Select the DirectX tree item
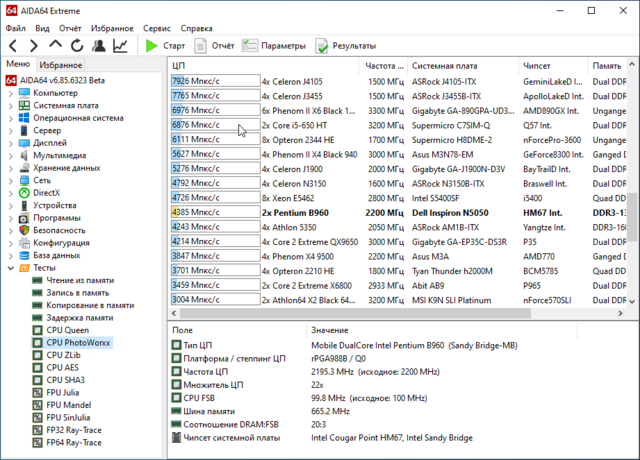Image resolution: width=640 pixels, height=460 pixels. click(47, 192)
